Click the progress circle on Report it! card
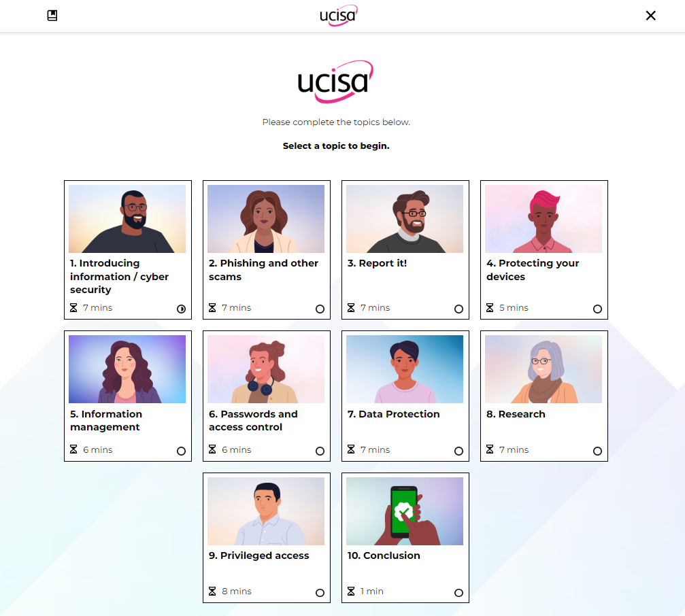Screen dimensions: 685x616 click(x=458, y=309)
